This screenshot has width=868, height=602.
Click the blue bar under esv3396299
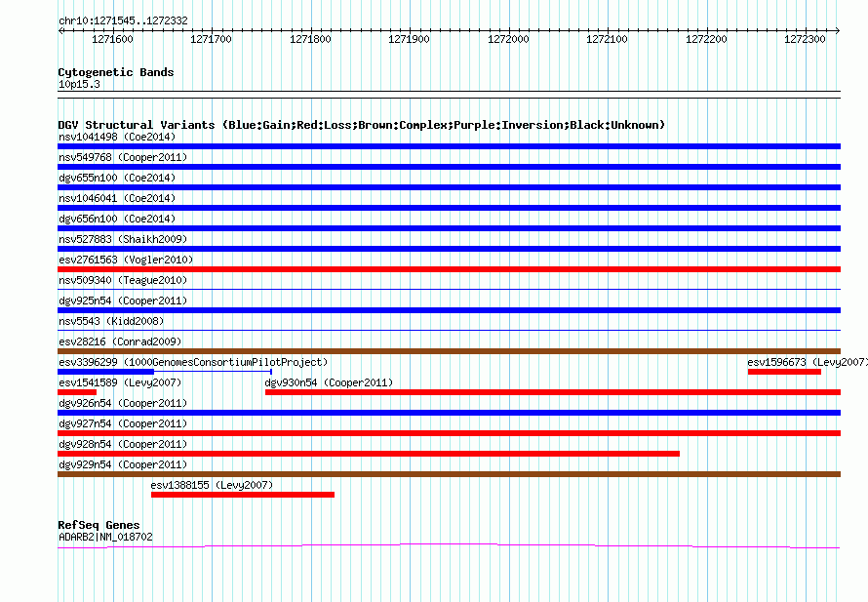(105, 372)
